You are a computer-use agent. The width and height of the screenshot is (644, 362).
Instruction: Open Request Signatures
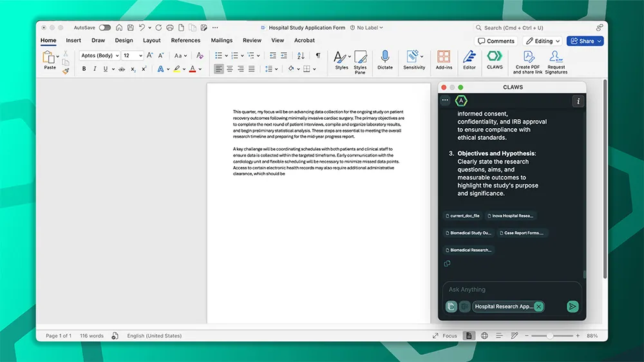(556, 62)
